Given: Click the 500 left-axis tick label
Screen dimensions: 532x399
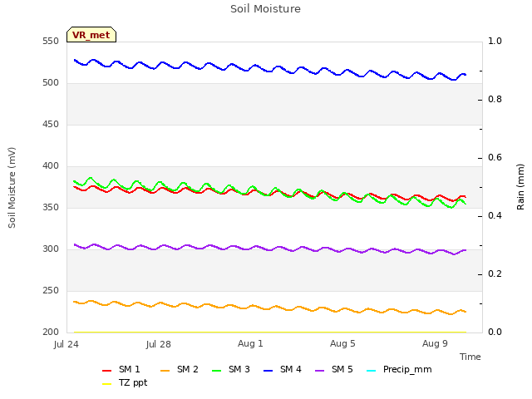Looking at the screenshot, I should coord(51,83).
